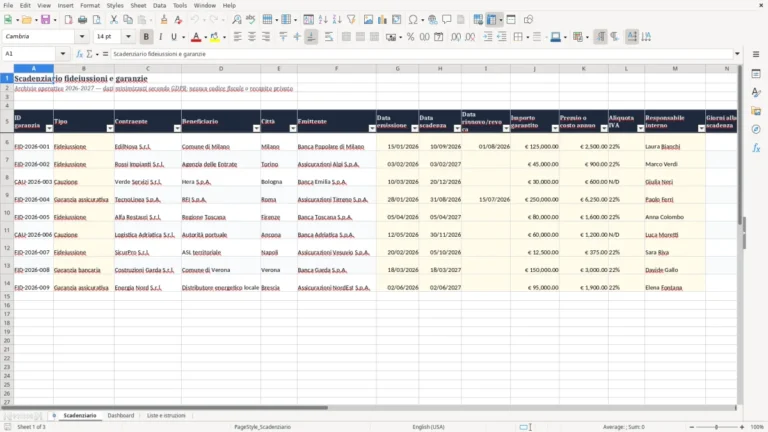Image resolution: width=768 pixels, height=432 pixels.
Task: Expand the formula bar arrow
Action: point(737,54)
